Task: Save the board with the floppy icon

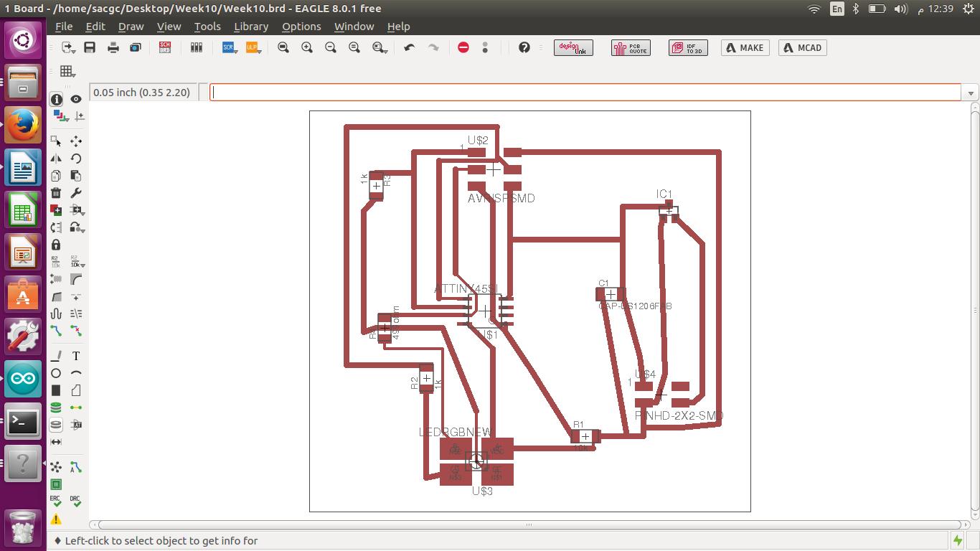Action: (x=90, y=47)
